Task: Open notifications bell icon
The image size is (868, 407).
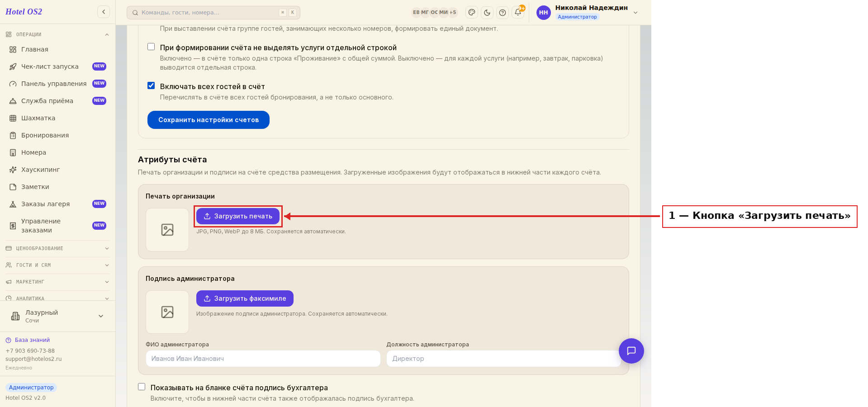Action: [x=518, y=12]
